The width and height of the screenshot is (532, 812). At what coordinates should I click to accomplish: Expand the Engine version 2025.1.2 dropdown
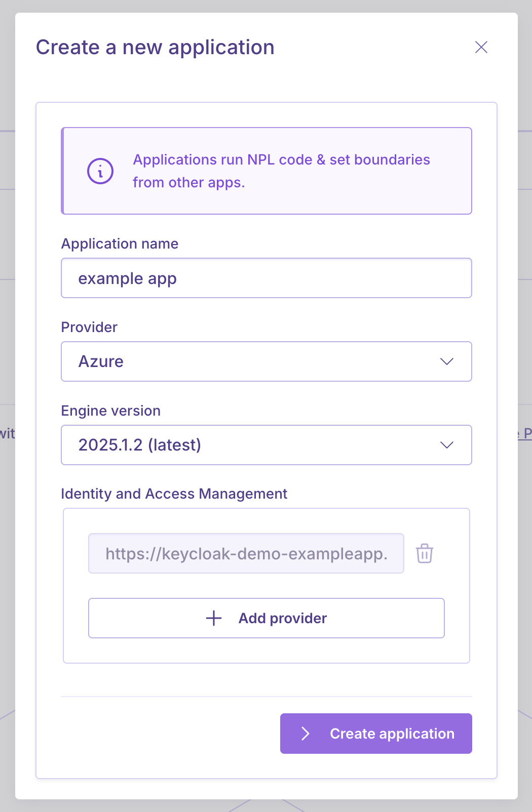point(266,445)
